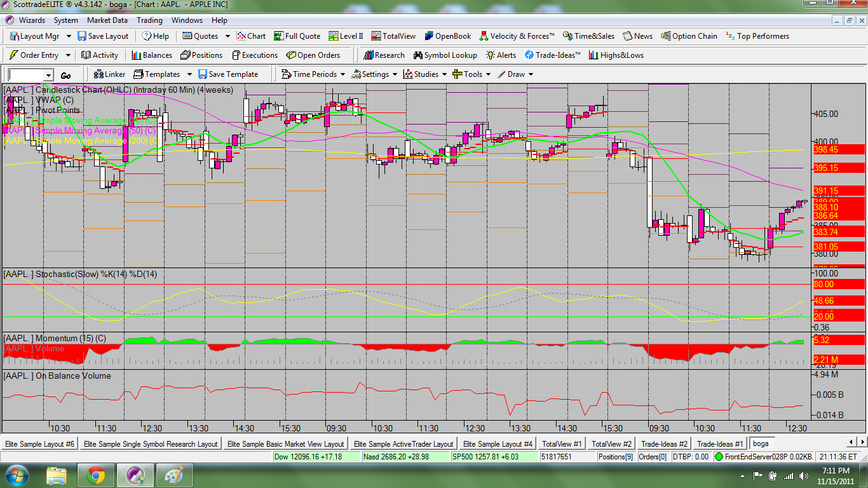Switch to Elite Sample ActiveTrader Layout tab

point(403,444)
